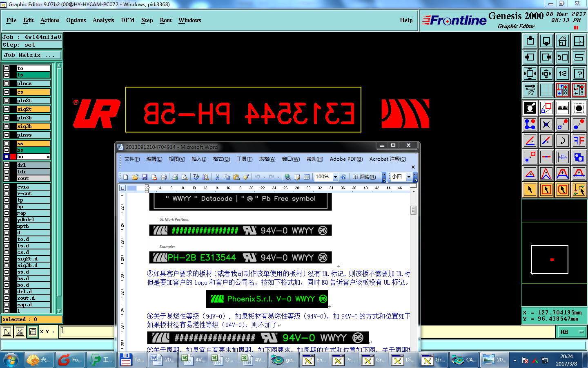The width and height of the screenshot is (588, 368).
Task: Select the rectangle area select arrow tool
Action: point(546,190)
